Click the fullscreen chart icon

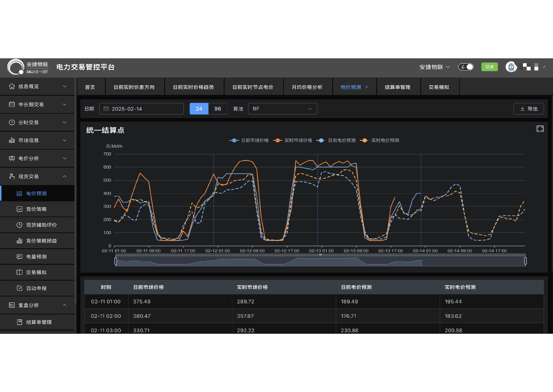click(540, 129)
